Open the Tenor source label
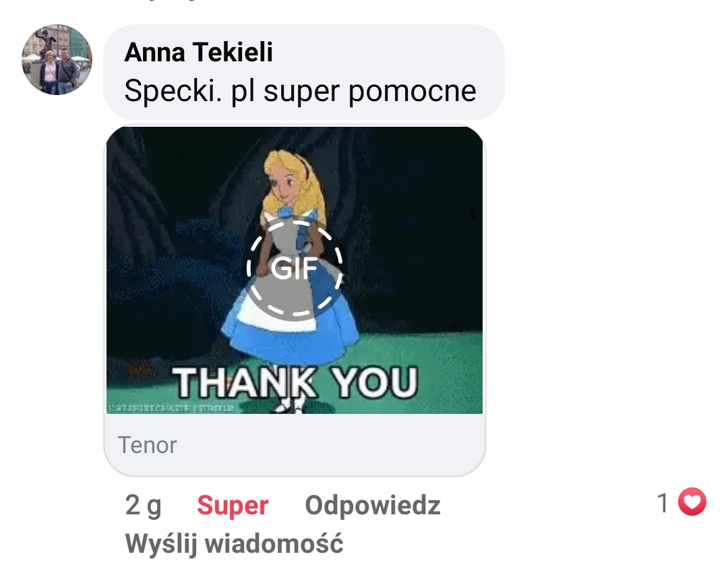Screen dimensions: 728x573 [147, 445]
